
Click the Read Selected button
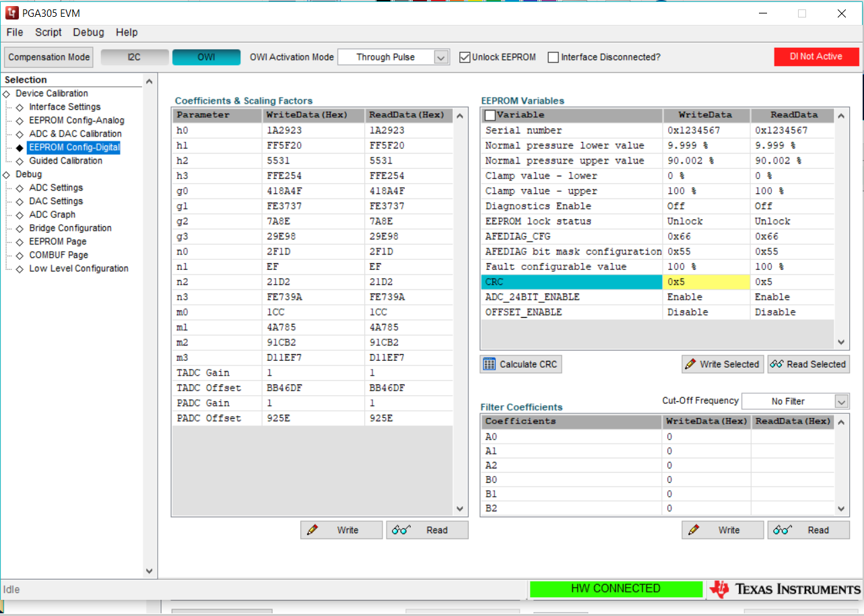(x=808, y=364)
